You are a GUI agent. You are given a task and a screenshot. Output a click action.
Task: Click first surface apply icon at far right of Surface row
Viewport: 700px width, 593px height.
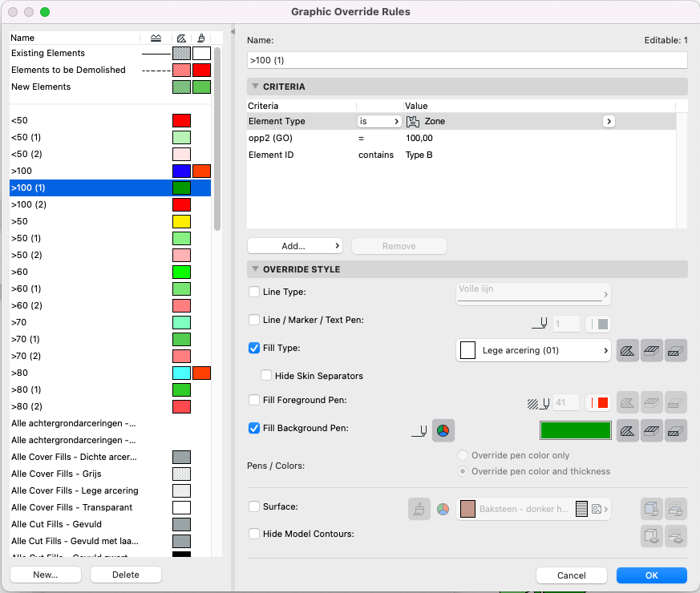pos(651,509)
